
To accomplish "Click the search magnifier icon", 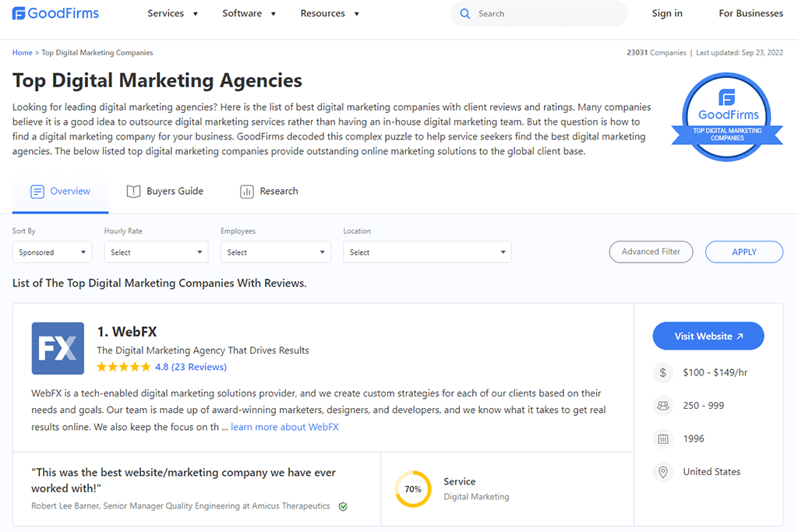I will [x=465, y=14].
